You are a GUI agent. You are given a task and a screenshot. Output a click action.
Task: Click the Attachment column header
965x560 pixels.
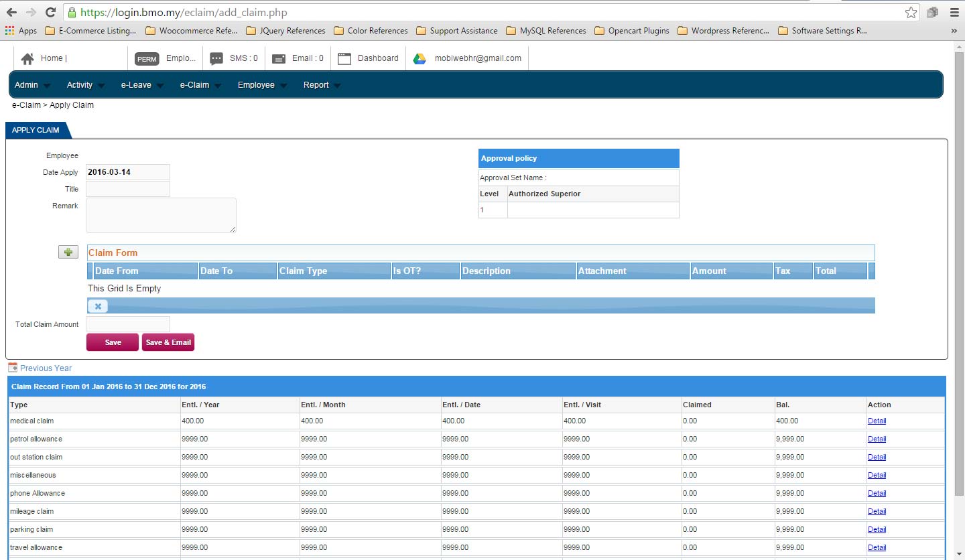click(x=633, y=271)
